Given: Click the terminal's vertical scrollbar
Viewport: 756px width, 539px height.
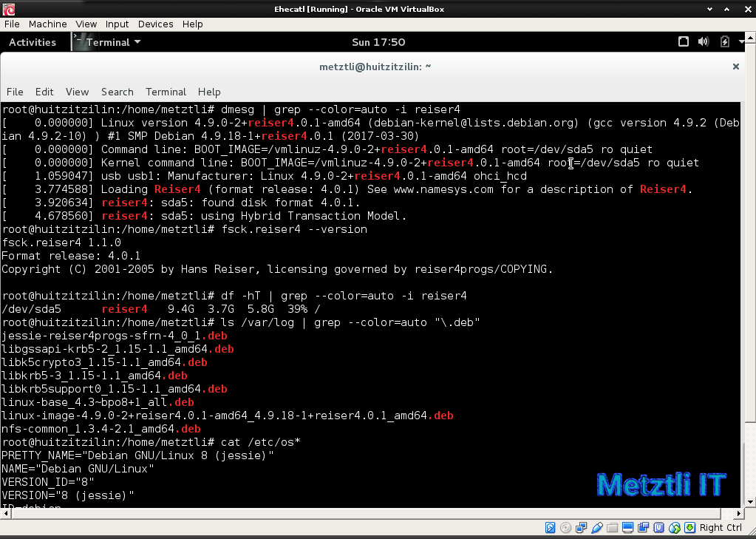Looking at the screenshot, I should pos(743,304).
